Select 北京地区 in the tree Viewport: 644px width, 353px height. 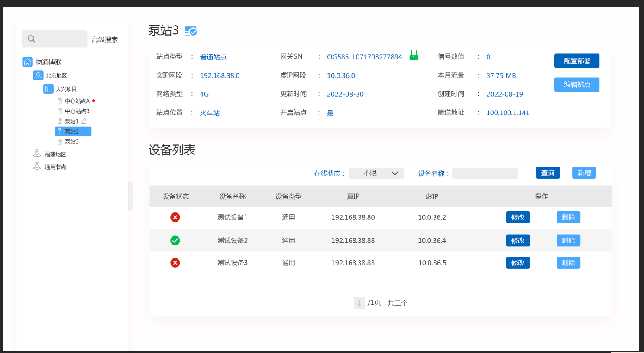(56, 75)
